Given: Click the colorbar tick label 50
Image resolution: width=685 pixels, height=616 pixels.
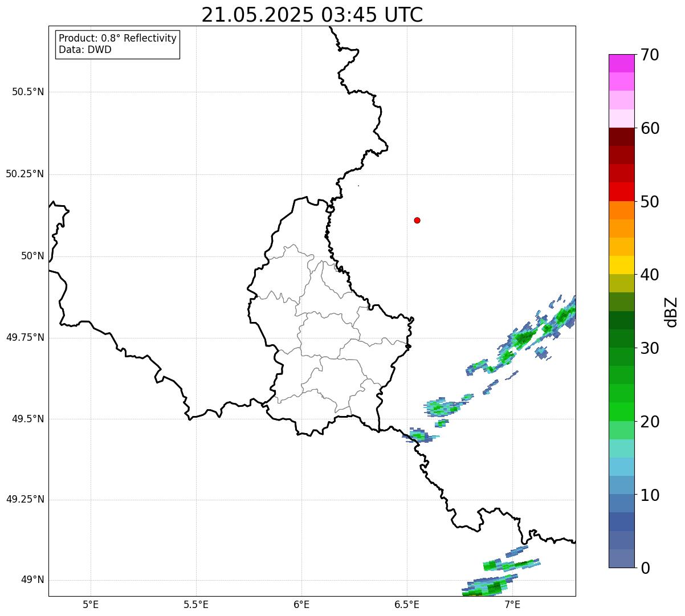Looking at the screenshot, I should tap(650, 202).
